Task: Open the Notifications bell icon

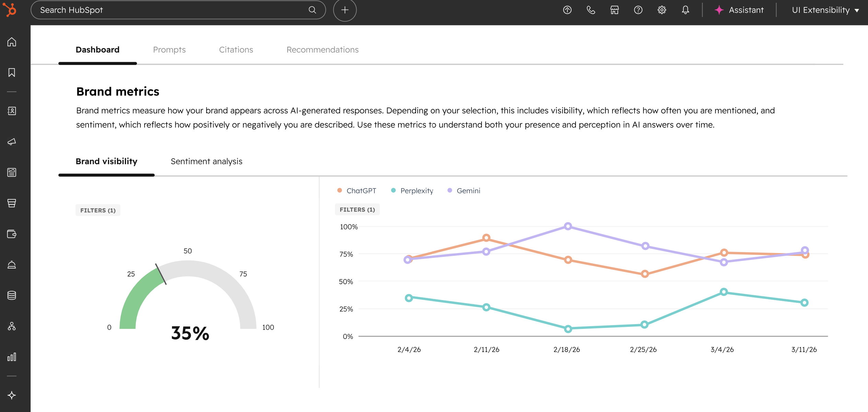Action: point(685,10)
